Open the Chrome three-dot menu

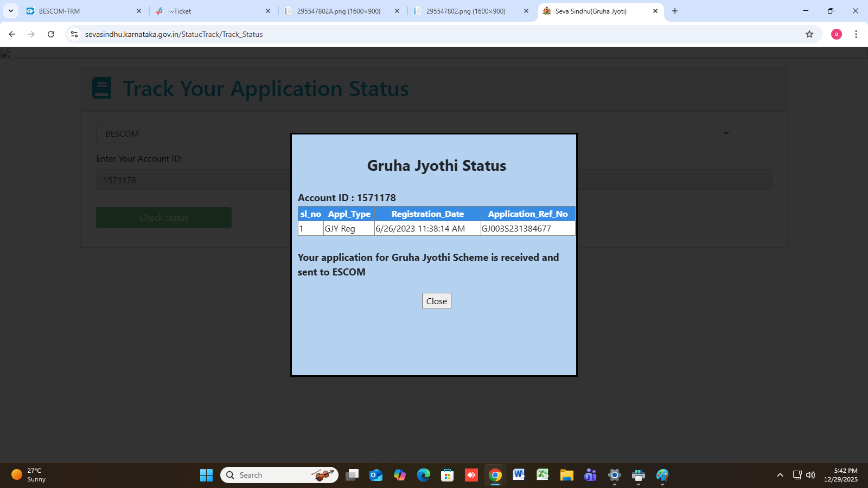point(856,34)
